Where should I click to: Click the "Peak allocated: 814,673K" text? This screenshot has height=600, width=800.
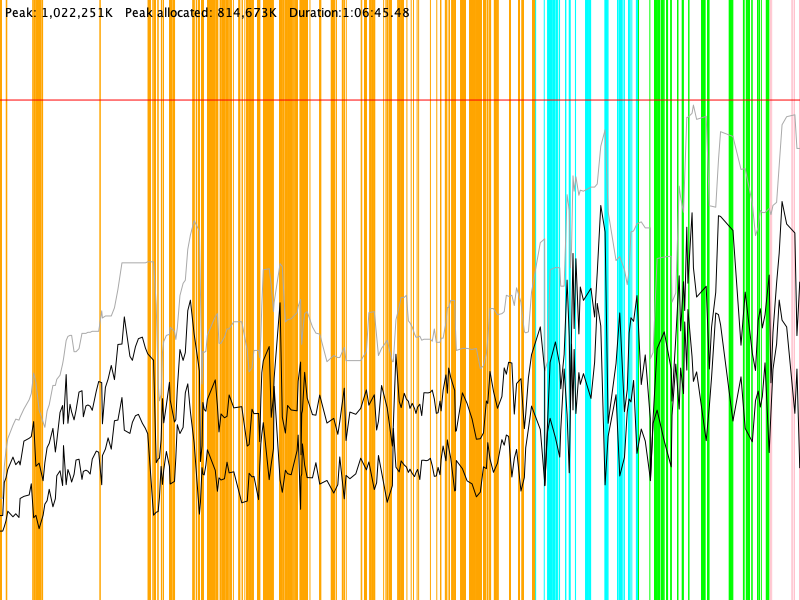(x=201, y=12)
